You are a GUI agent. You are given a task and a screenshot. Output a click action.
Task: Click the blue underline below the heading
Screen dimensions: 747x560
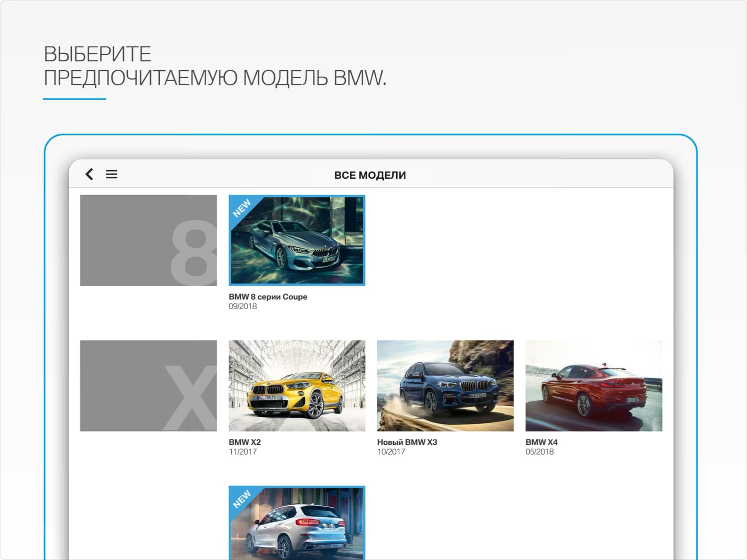pyautogui.click(x=74, y=99)
